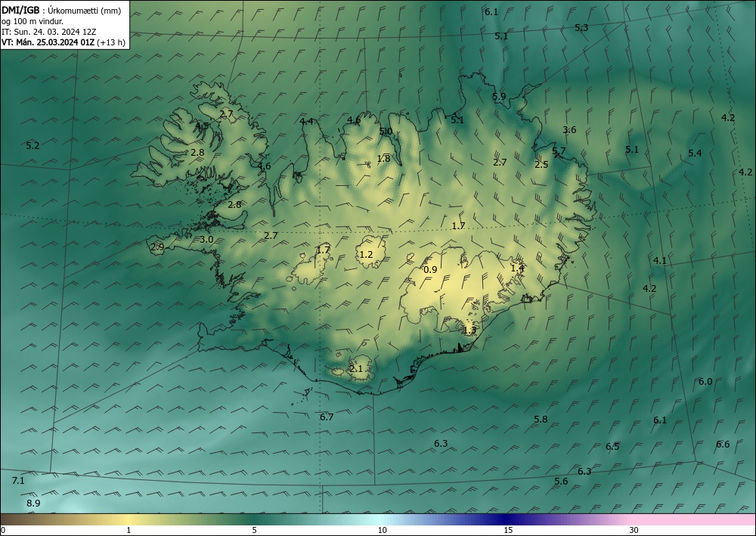Screen dimensions: 756x536
Task: Click the 2.9 value at the peninsula tip
Action: click(x=158, y=247)
